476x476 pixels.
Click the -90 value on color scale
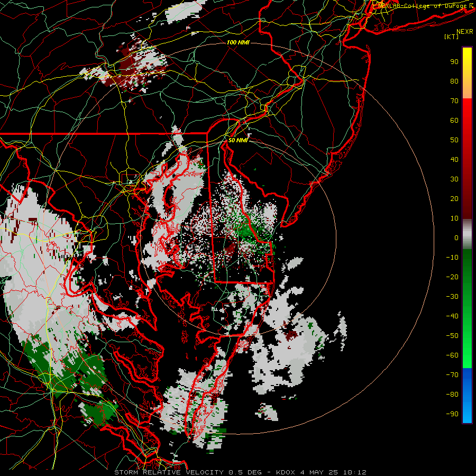click(x=452, y=414)
